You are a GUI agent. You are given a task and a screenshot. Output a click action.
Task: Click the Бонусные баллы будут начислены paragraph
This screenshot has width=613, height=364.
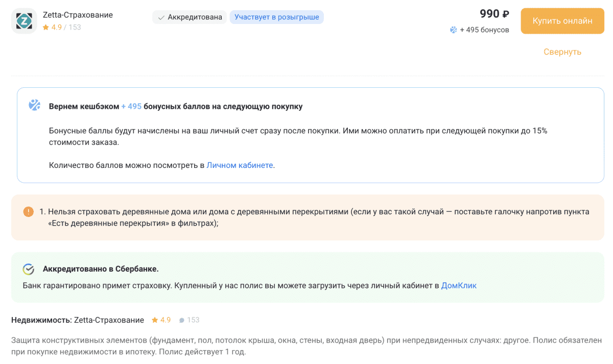pos(298,136)
